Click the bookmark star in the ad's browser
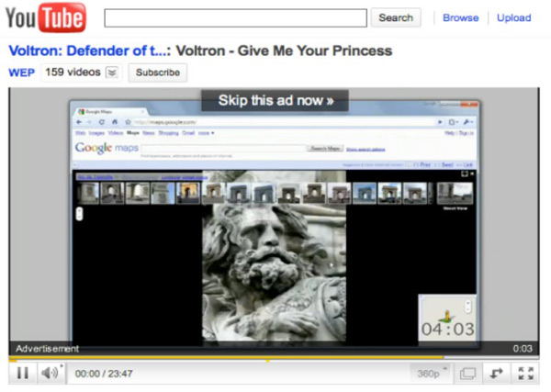The height and width of the screenshot is (392, 551). (128, 122)
